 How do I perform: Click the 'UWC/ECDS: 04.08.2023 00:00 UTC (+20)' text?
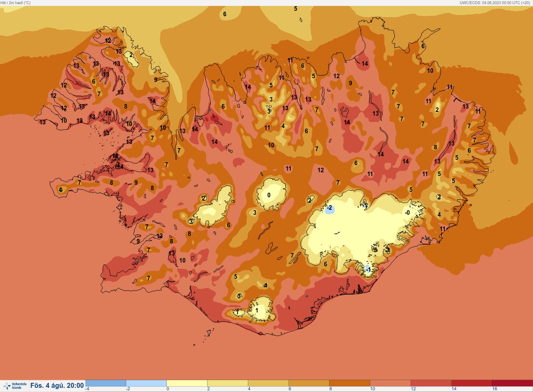click(x=496, y=2)
